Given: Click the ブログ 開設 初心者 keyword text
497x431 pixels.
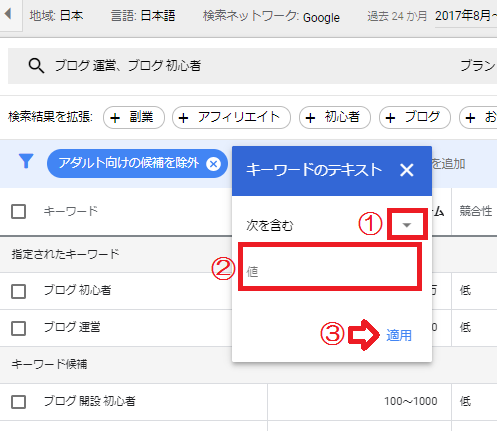Looking at the screenshot, I should click(x=90, y=401).
